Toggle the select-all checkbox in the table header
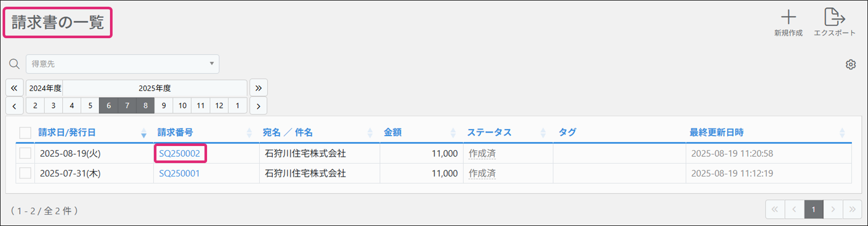Image resolution: width=868 pixels, height=226 pixels. pos(25,133)
